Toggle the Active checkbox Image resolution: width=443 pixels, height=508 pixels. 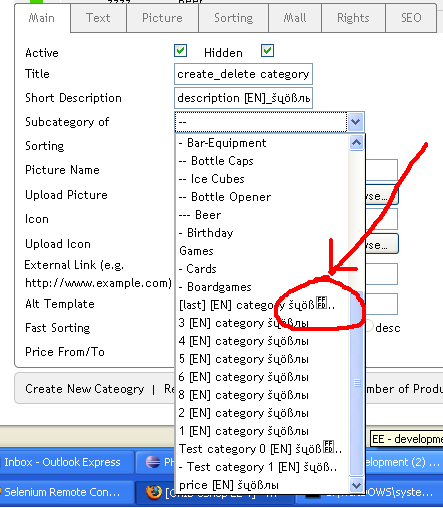[180, 51]
